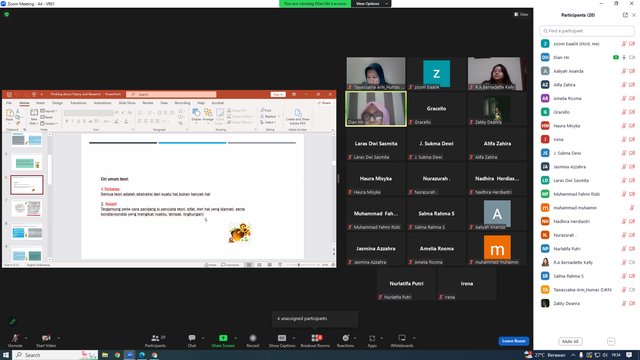The height and width of the screenshot is (360, 640).
Task: Open File Explorer from the taskbar
Action: pyautogui.click(x=105, y=355)
